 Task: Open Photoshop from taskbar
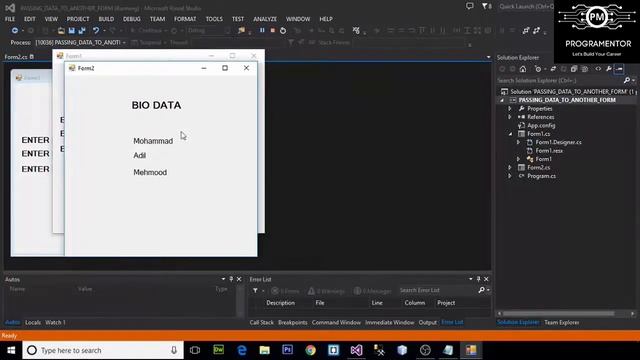(287, 350)
